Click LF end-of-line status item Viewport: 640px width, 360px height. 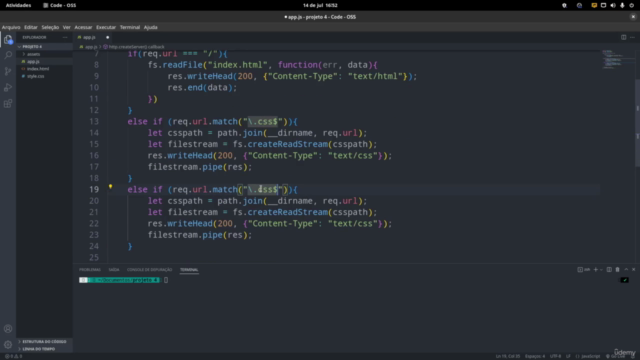point(568,356)
